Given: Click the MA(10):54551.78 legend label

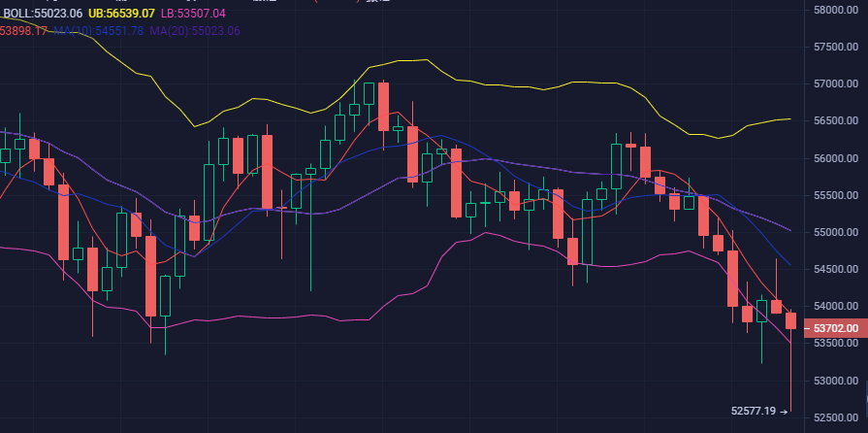Looking at the screenshot, I should (99, 31).
